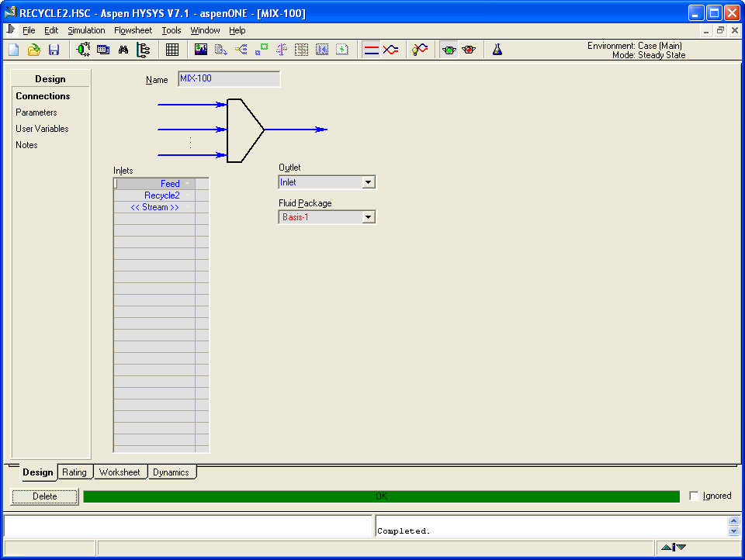Viewport: 745px width, 560px height.
Task: Open the Flowsheet menu
Action: point(133,30)
